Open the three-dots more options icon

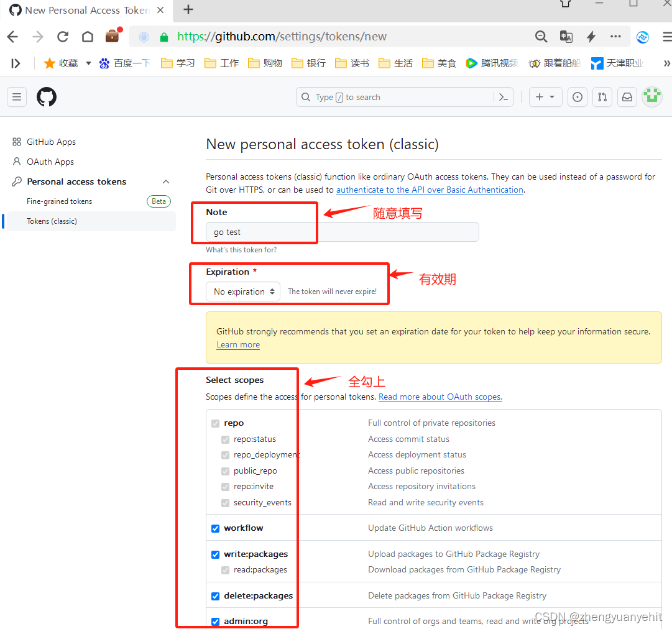click(615, 37)
